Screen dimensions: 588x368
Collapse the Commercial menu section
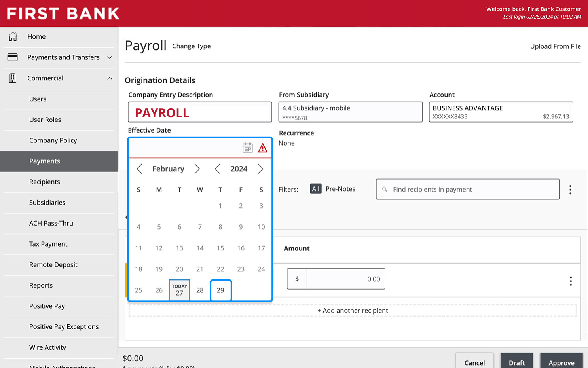(110, 78)
